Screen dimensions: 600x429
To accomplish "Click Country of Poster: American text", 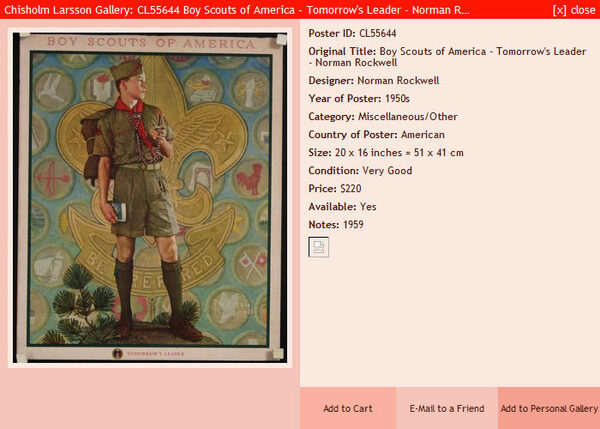I will pyautogui.click(x=377, y=134).
